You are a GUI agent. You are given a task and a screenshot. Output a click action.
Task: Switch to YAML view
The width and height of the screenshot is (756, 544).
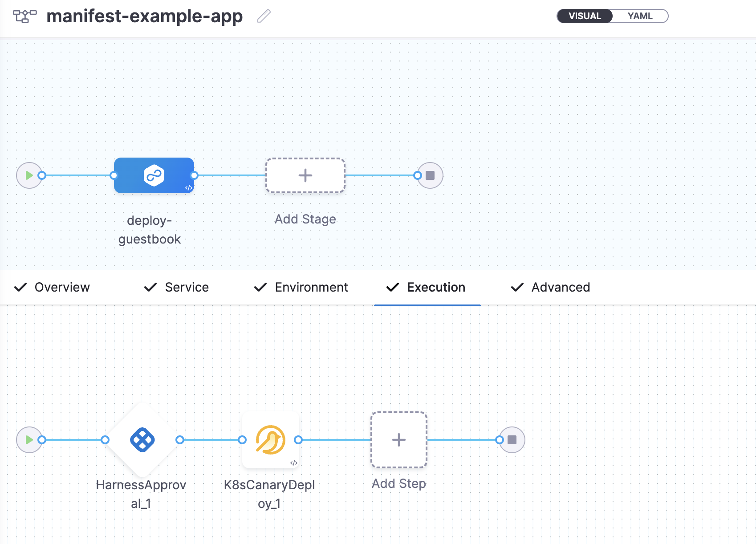[x=640, y=16]
